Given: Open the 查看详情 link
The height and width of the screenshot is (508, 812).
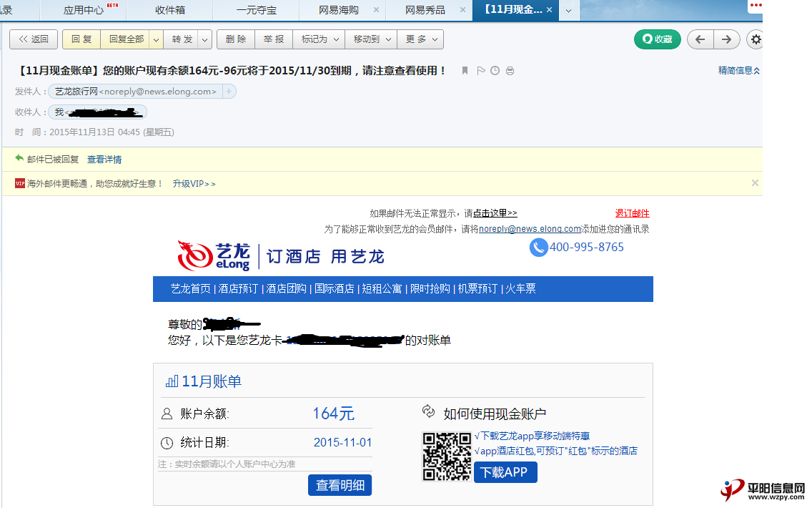Looking at the screenshot, I should click(104, 159).
